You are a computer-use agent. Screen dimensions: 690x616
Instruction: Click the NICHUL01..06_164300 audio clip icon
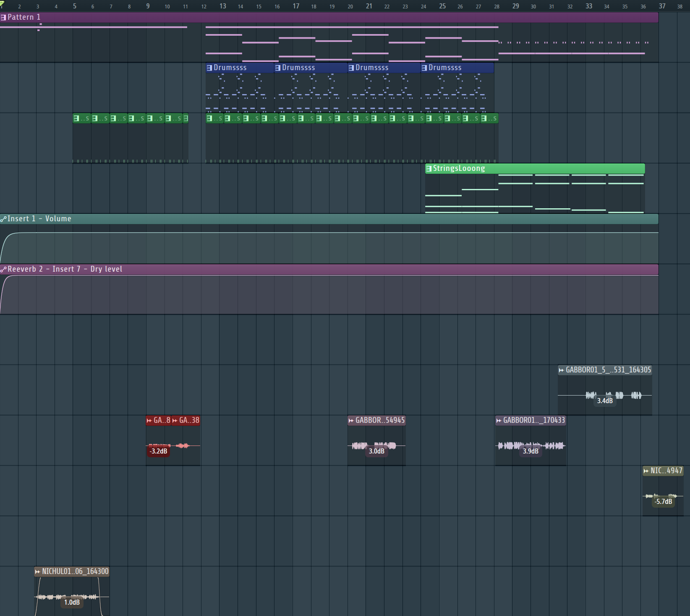pos(37,571)
